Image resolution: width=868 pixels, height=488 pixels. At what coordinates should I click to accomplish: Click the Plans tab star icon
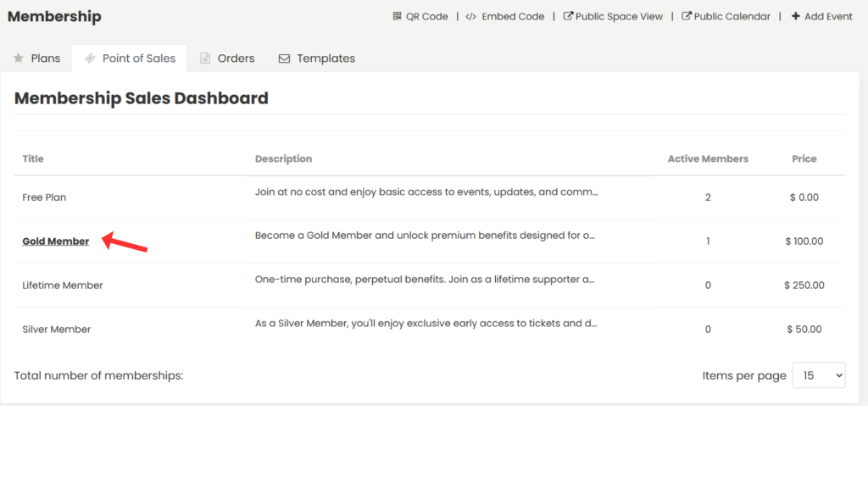coord(19,58)
